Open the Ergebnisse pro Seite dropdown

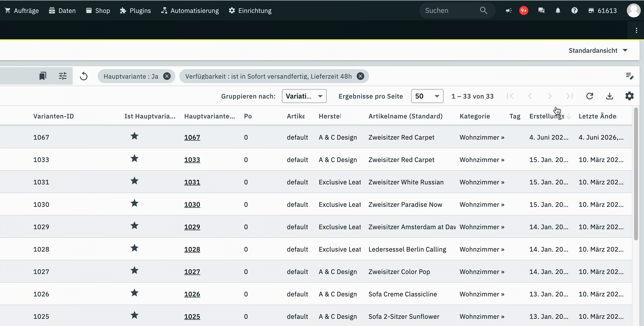pos(427,96)
